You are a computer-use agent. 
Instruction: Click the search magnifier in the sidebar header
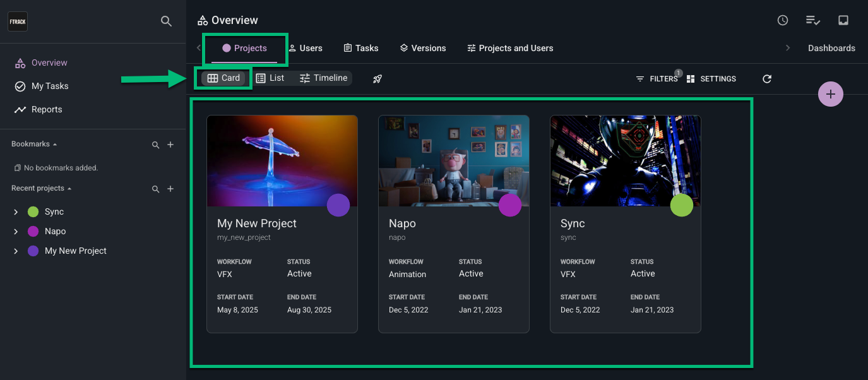tap(166, 21)
